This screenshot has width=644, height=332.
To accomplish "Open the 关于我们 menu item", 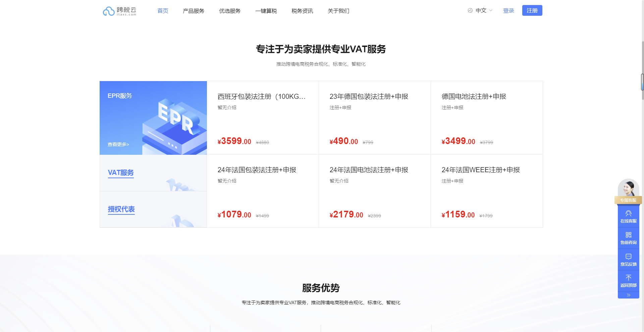I will [x=338, y=11].
